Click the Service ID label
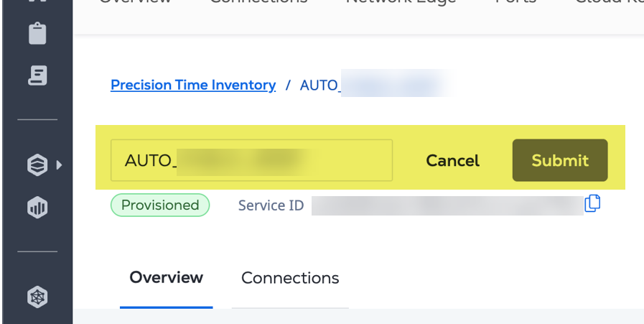644x324 pixels. (x=271, y=205)
